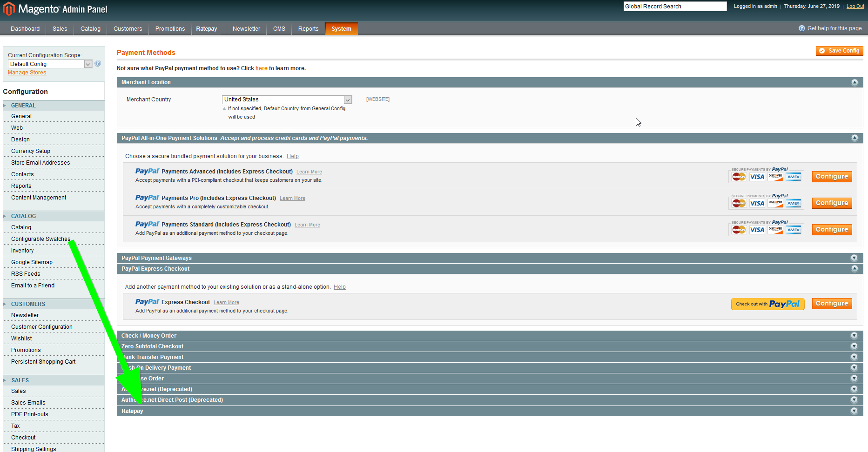This screenshot has height=452, width=868.
Task: Click the configuration scope help icon
Action: click(98, 64)
